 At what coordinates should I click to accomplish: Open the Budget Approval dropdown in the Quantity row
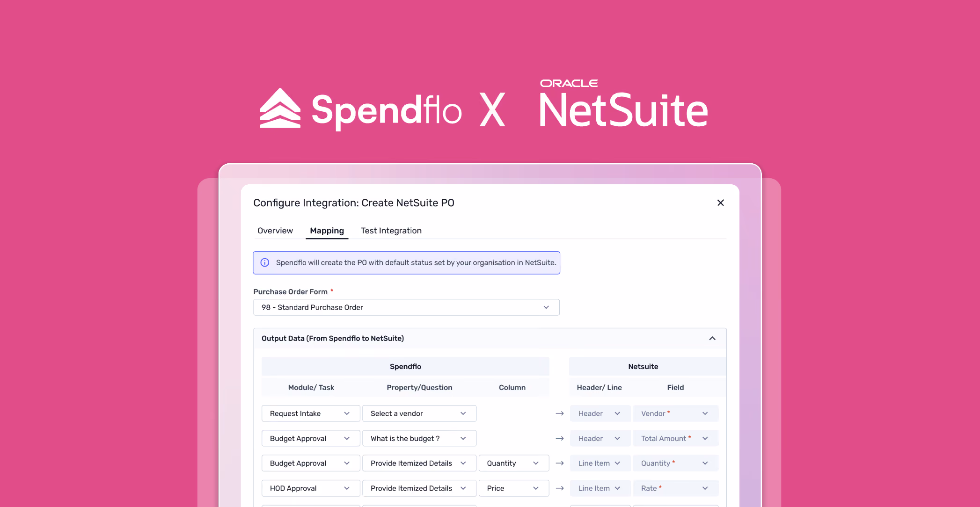click(311, 463)
